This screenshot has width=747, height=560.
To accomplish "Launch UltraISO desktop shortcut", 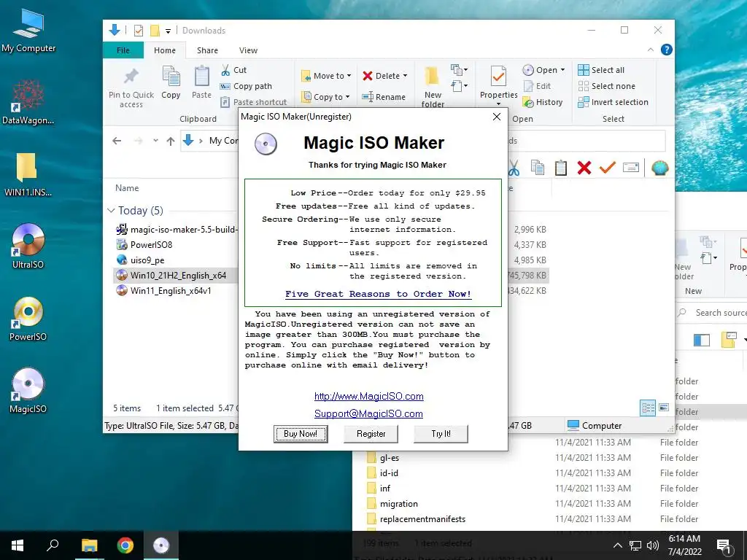I will (x=28, y=246).
